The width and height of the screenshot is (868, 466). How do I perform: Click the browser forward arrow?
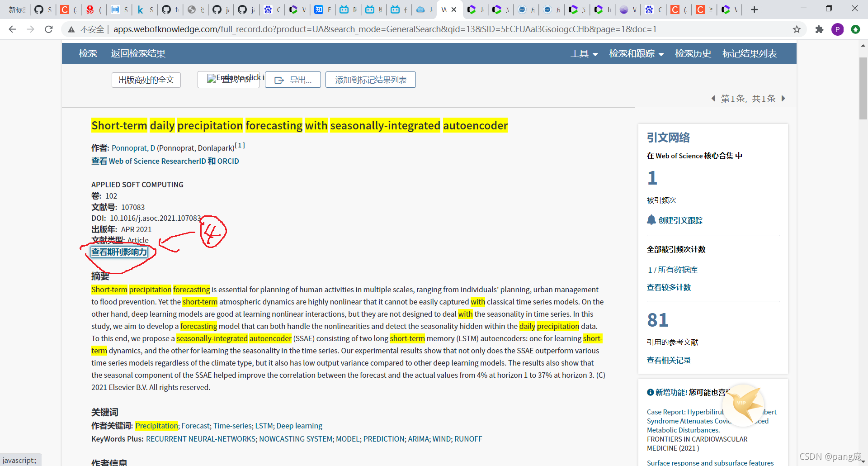[30, 29]
